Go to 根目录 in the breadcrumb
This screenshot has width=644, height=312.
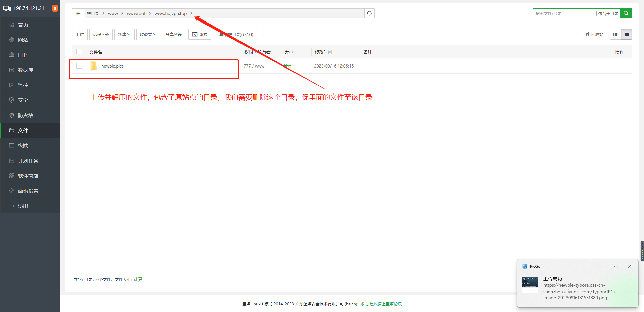coord(93,13)
